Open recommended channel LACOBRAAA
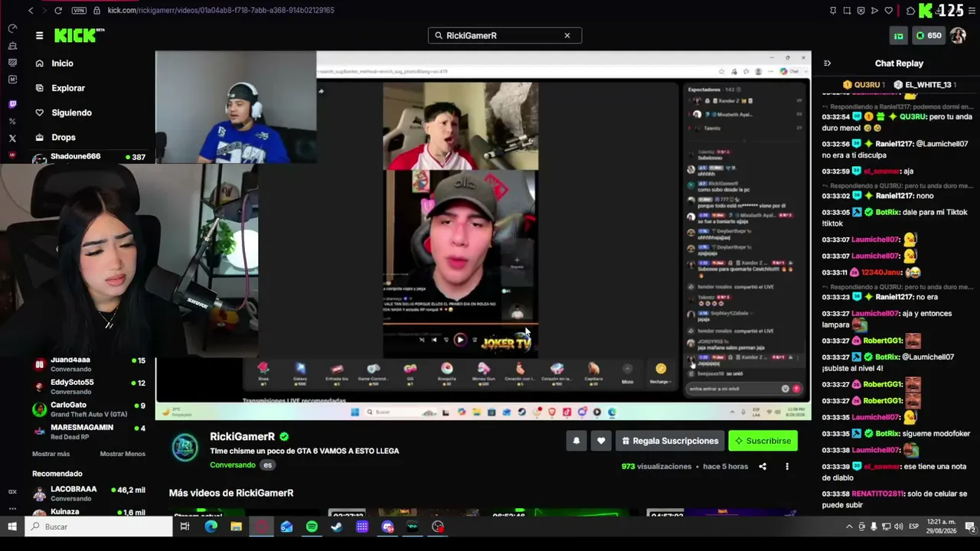This screenshot has width=980, height=551. pos(89,494)
